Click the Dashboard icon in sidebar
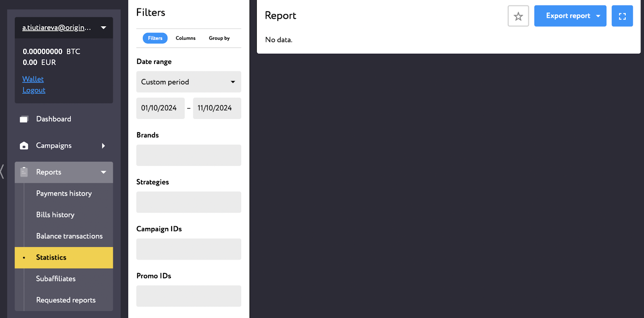Viewport: 644px width, 318px height. coord(24,119)
